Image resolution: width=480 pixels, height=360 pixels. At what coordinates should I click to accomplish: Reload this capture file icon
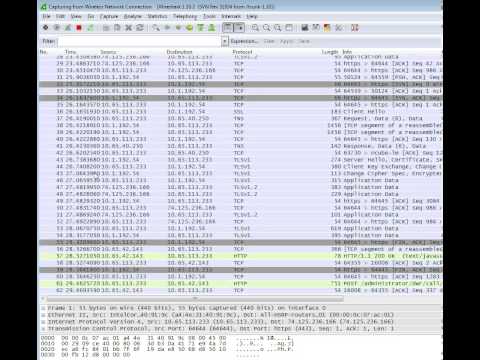(140, 28)
